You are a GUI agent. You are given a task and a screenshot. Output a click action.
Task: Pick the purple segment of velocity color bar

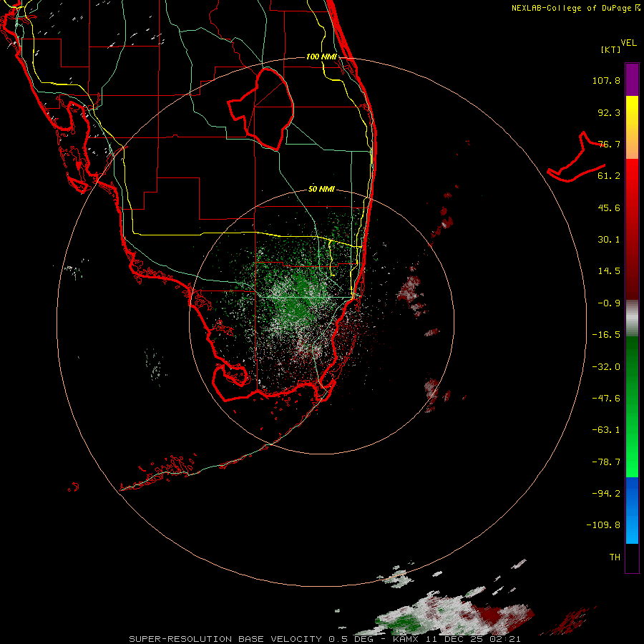pyautogui.click(x=632, y=79)
